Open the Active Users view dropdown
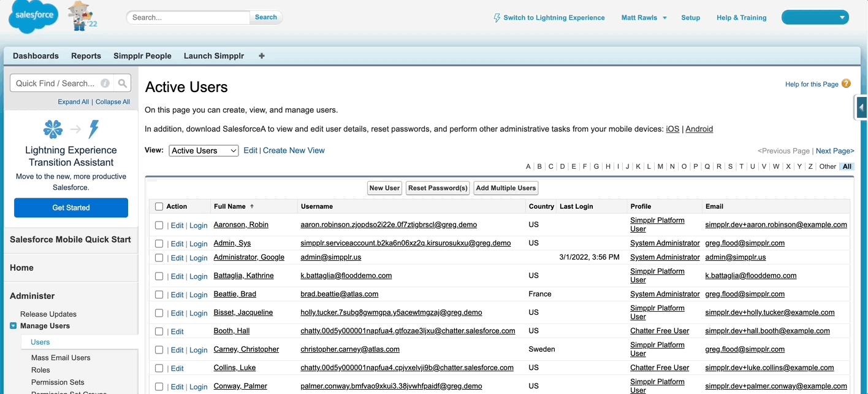Image resolution: width=868 pixels, height=394 pixels. [x=204, y=150]
